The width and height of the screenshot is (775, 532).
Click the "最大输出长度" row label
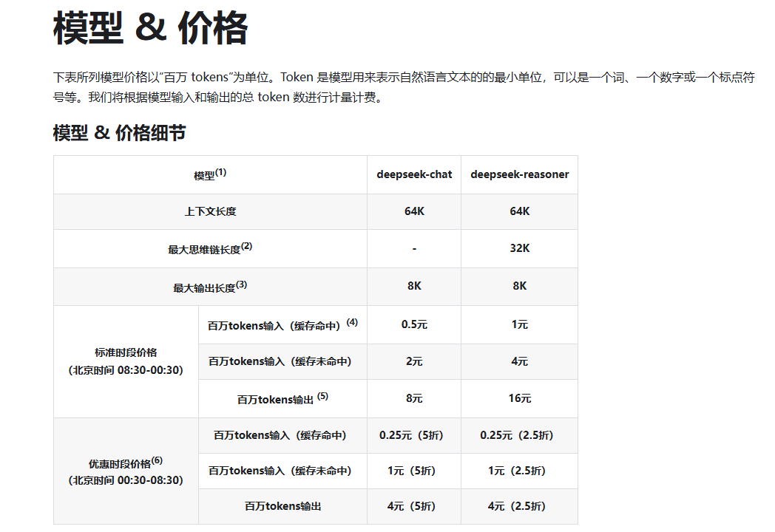[x=204, y=288]
